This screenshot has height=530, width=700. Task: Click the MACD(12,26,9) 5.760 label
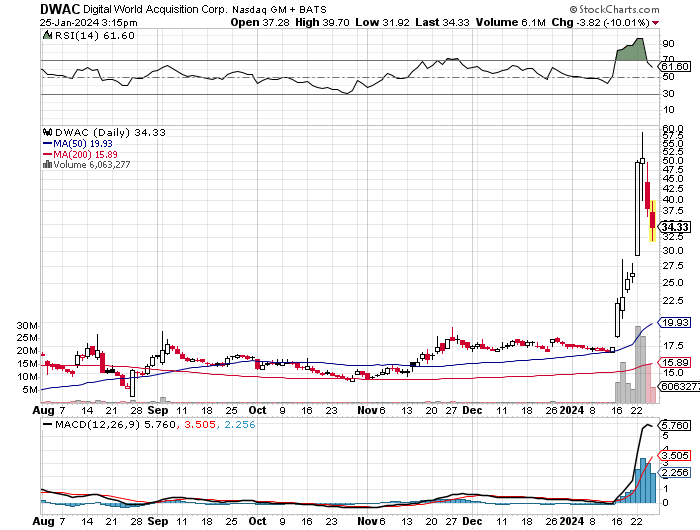[115, 425]
